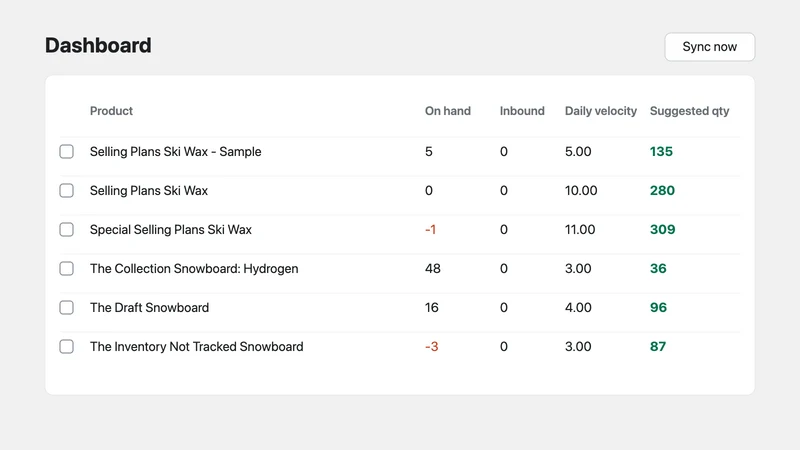Select the Special Selling Plans Ski Wax checkbox

click(x=66, y=230)
